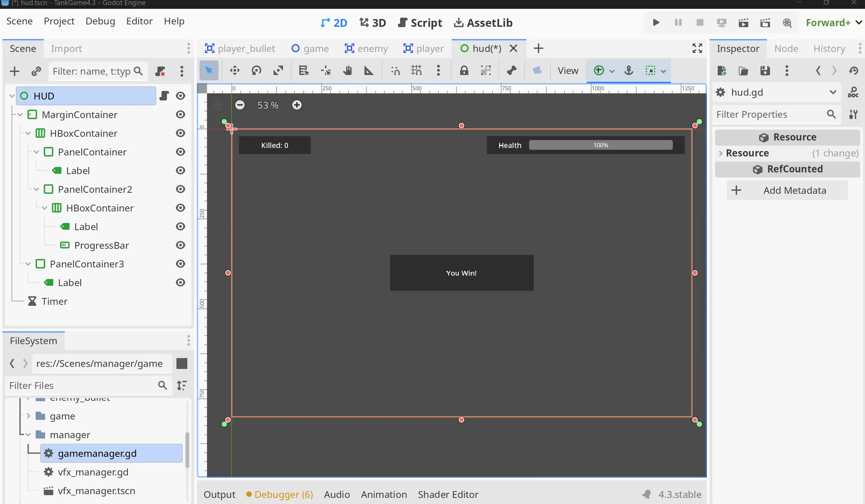Select the Ruler Mode tool
This screenshot has height=504, width=865.
click(369, 70)
